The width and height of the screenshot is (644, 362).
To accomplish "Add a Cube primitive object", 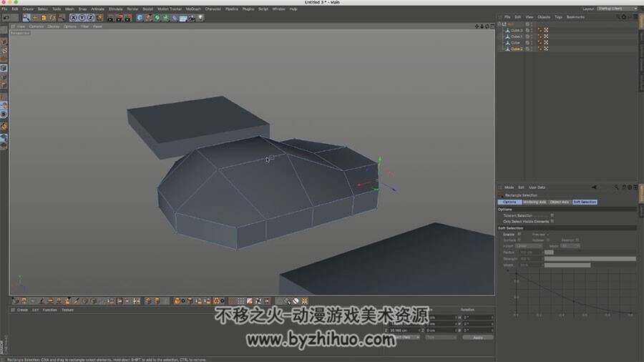I will click(140, 18).
